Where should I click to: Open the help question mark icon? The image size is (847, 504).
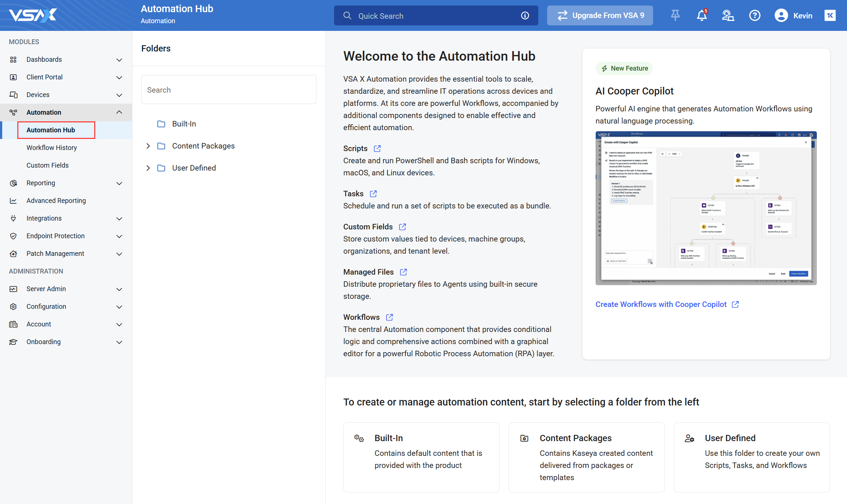tap(755, 15)
